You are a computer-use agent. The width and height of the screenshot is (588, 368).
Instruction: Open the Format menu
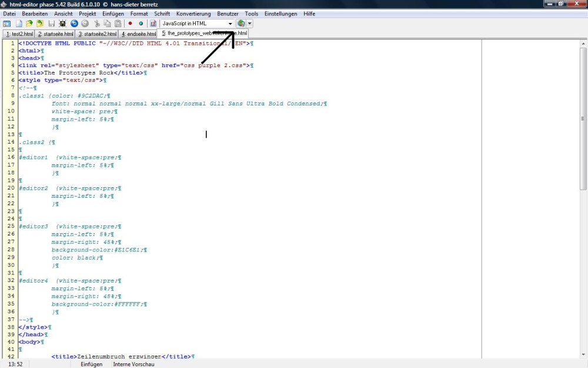click(139, 14)
